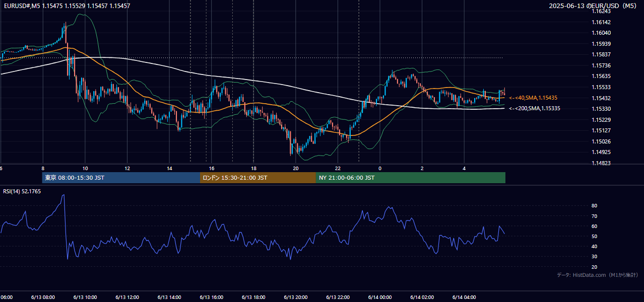Click price axis value 1.15127
644x302 pixels.
(x=602, y=130)
